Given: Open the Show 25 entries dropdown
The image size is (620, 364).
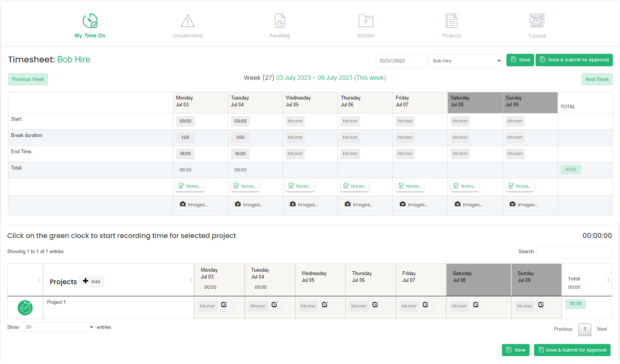Looking at the screenshot, I should coord(58,327).
